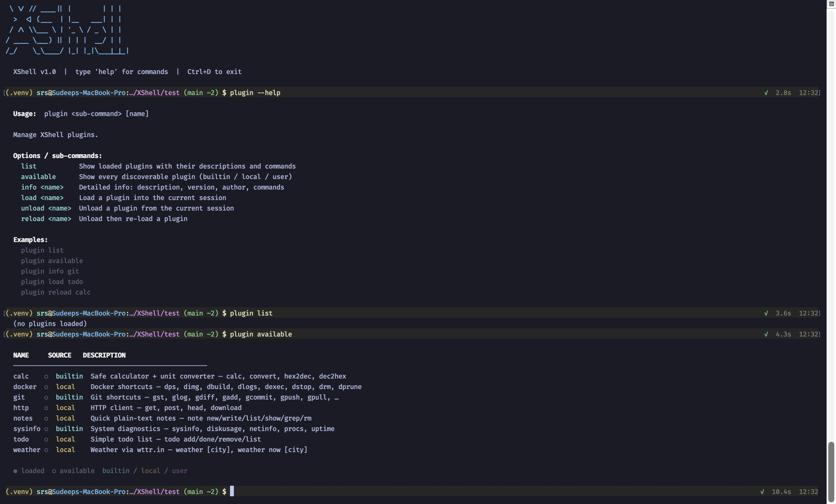Click the 'docker' plugin name
The image size is (836, 504).
(x=25, y=387)
